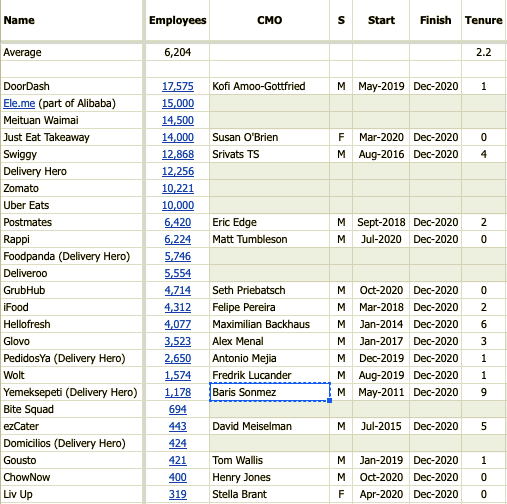Select the CMO column header cell
The image size is (507, 504).
pyautogui.click(x=270, y=20)
